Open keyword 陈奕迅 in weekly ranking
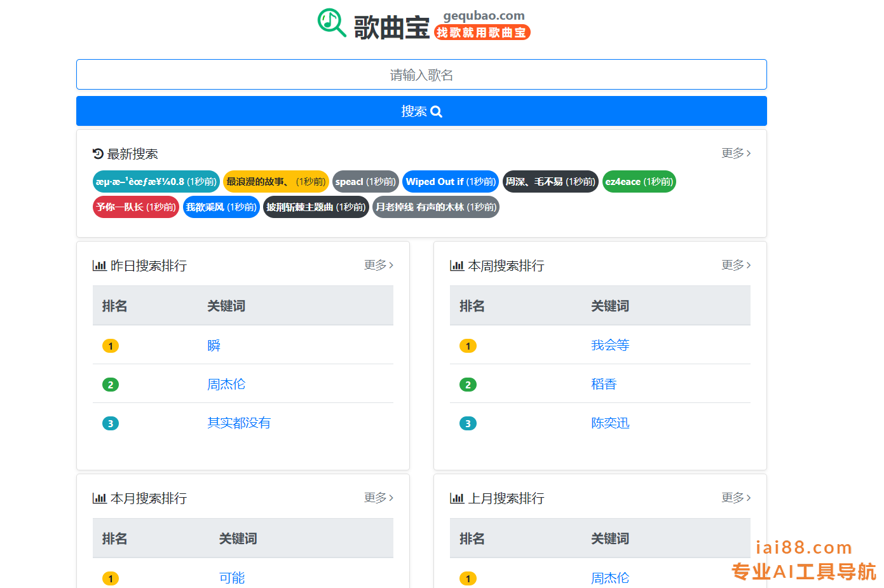 610,423
